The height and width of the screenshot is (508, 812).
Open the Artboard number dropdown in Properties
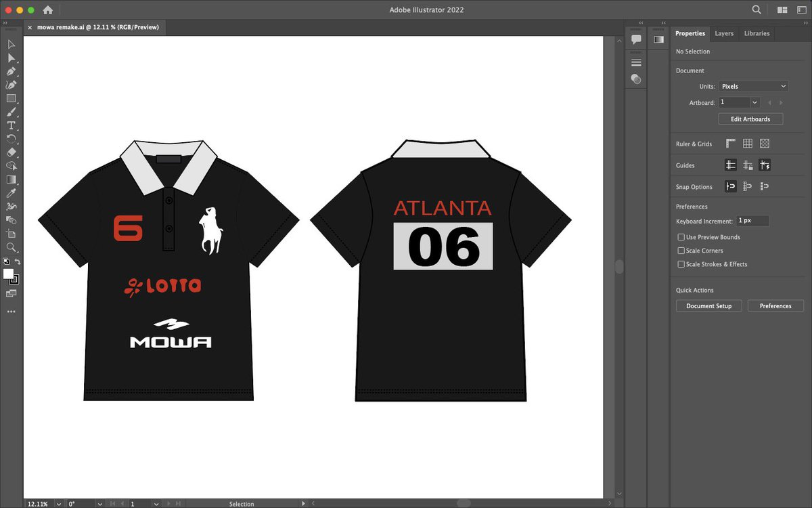754,102
